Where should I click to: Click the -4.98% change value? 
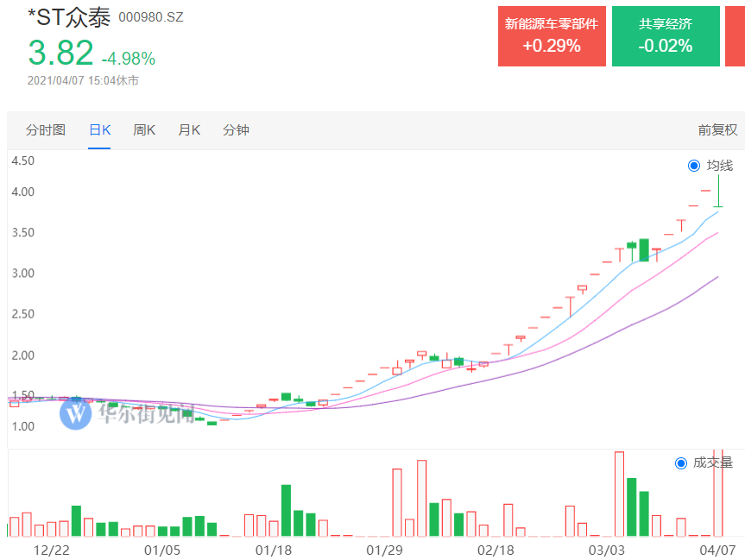pos(129,59)
